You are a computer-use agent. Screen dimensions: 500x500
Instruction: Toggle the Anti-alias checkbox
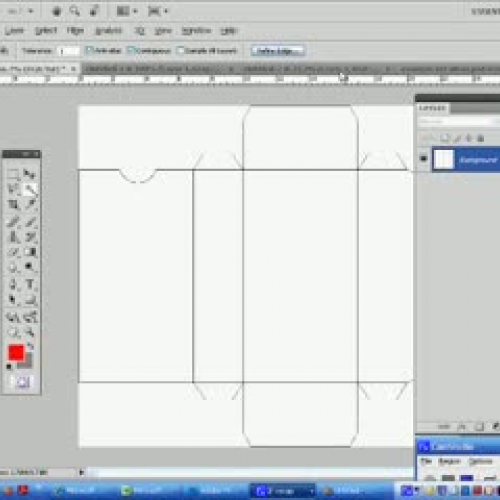pos(88,50)
